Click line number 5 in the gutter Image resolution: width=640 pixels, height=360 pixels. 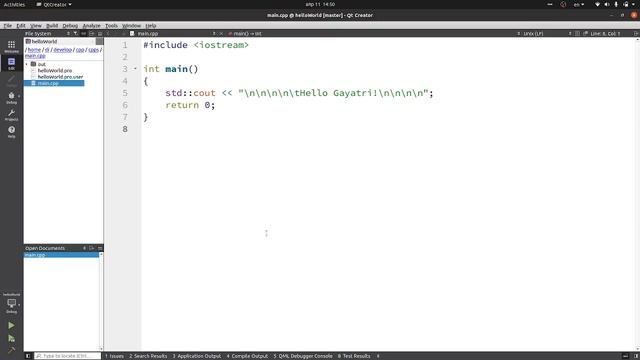point(125,93)
